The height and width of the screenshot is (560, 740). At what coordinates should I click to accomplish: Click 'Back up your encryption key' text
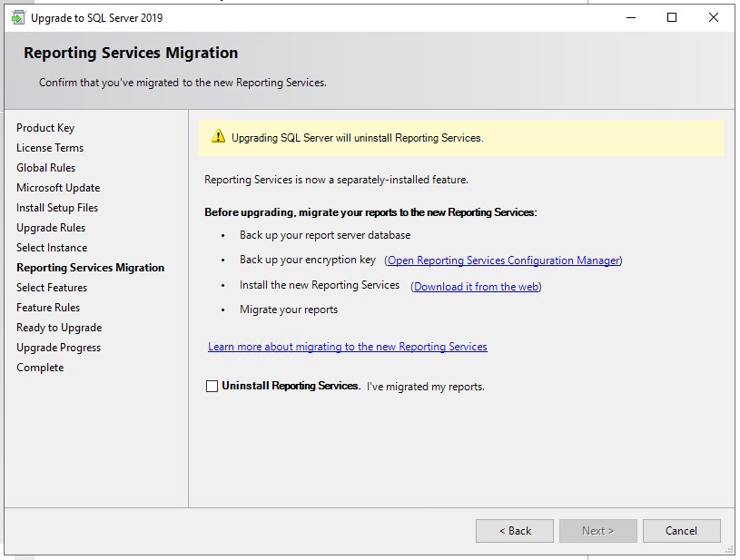point(308,260)
